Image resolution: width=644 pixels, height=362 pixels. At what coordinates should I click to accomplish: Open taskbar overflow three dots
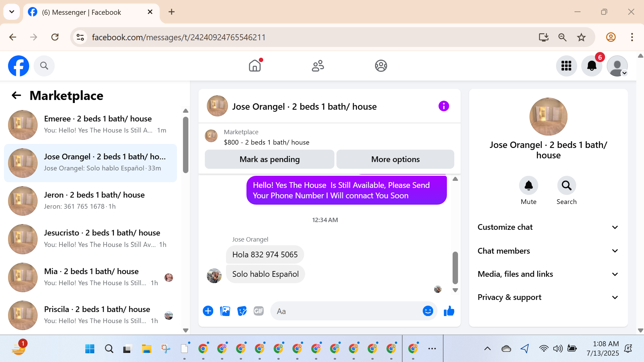coord(432,349)
